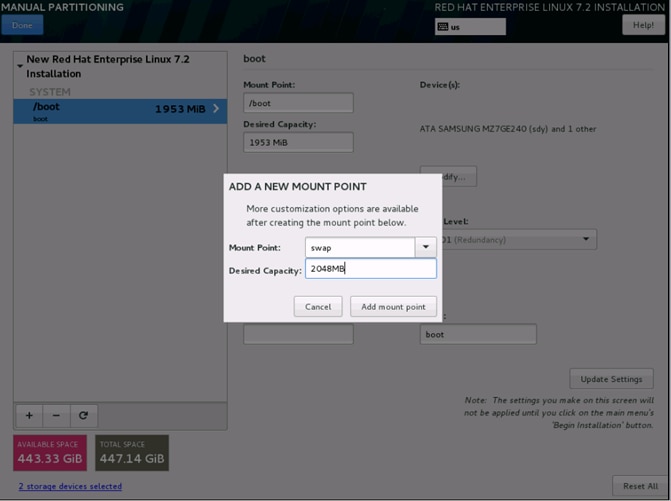The height and width of the screenshot is (501, 671).
Task: Click the dialog Mount Point field showing swap
Action: pos(360,247)
